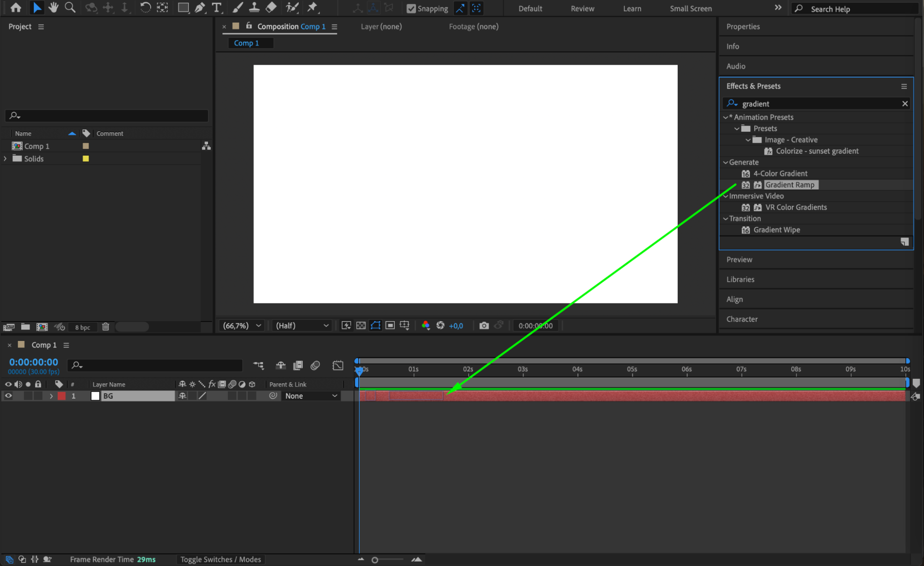Click the delete trash icon in Project panel
The width and height of the screenshot is (924, 566).
tap(105, 327)
